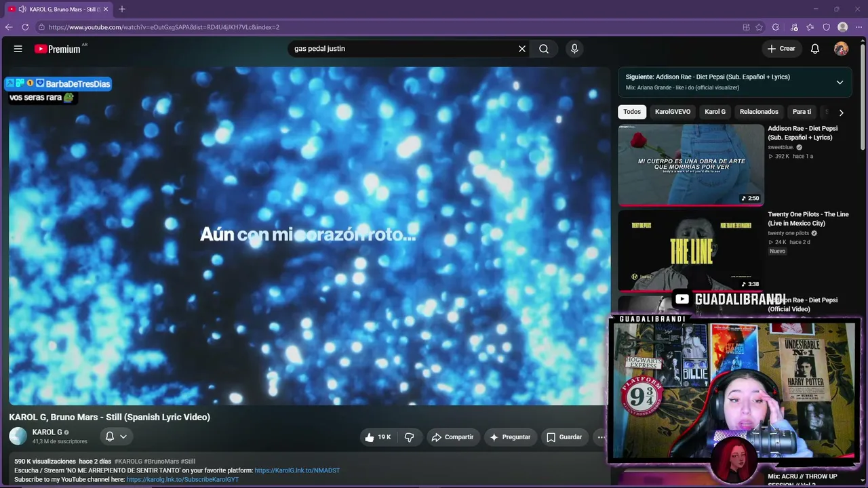The width and height of the screenshot is (868, 488).
Task: Open the browser shield icon
Action: (x=827, y=27)
